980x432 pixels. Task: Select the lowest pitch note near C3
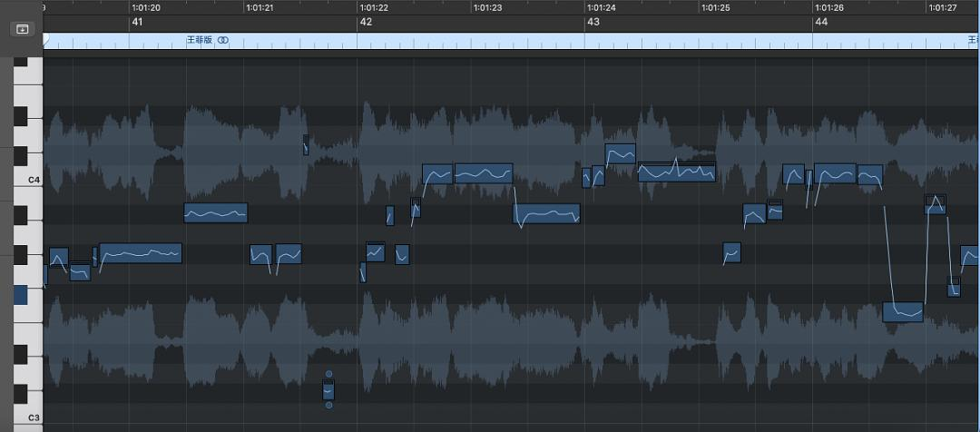328,390
